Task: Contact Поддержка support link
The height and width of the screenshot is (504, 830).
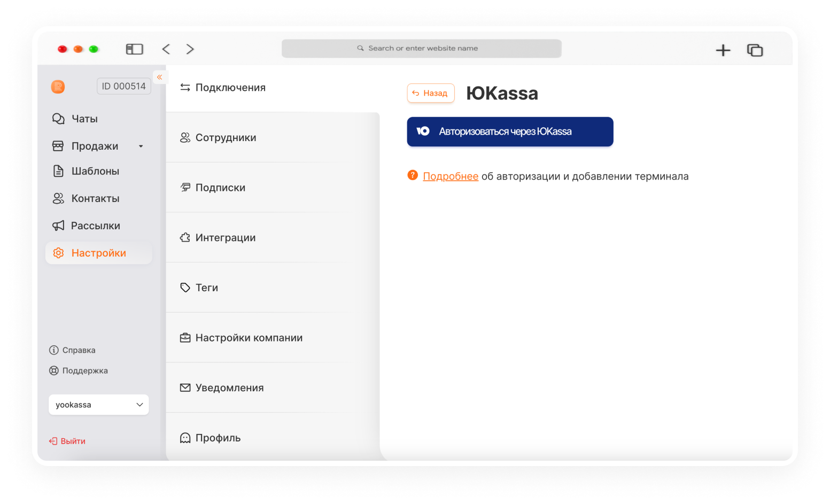Action: 79,370
